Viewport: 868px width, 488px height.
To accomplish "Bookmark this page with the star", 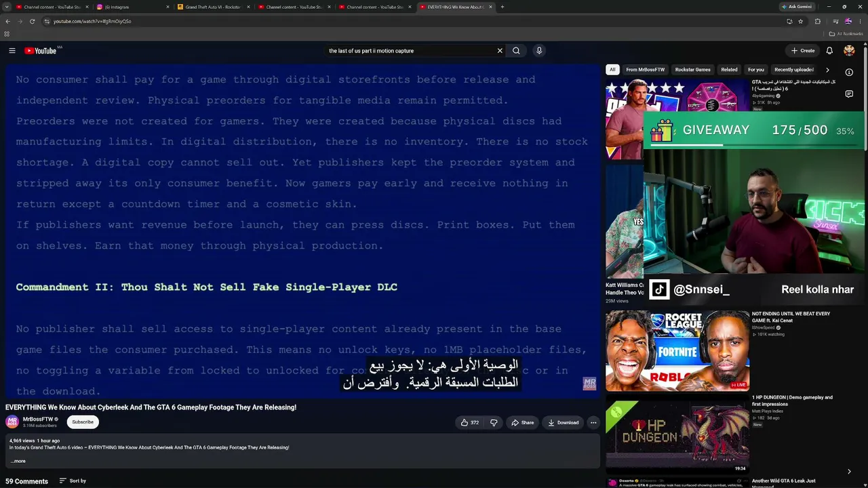I will pos(800,21).
